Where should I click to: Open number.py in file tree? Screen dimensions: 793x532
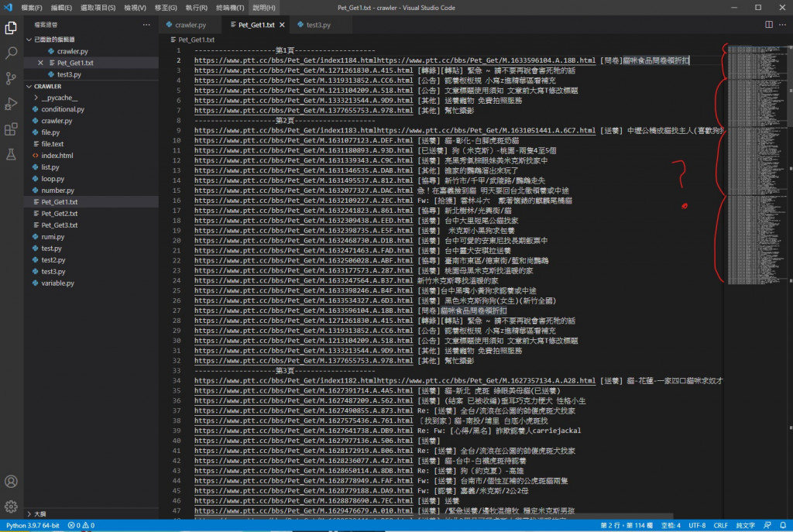[x=57, y=190]
